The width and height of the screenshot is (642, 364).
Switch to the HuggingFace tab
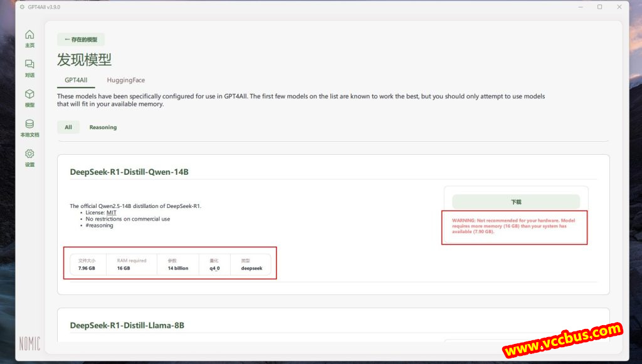click(125, 80)
